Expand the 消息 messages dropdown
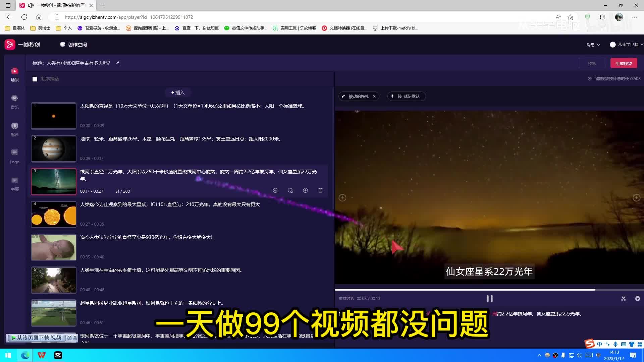Image resolution: width=644 pixels, height=362 pixels. [x=593, y=45]
